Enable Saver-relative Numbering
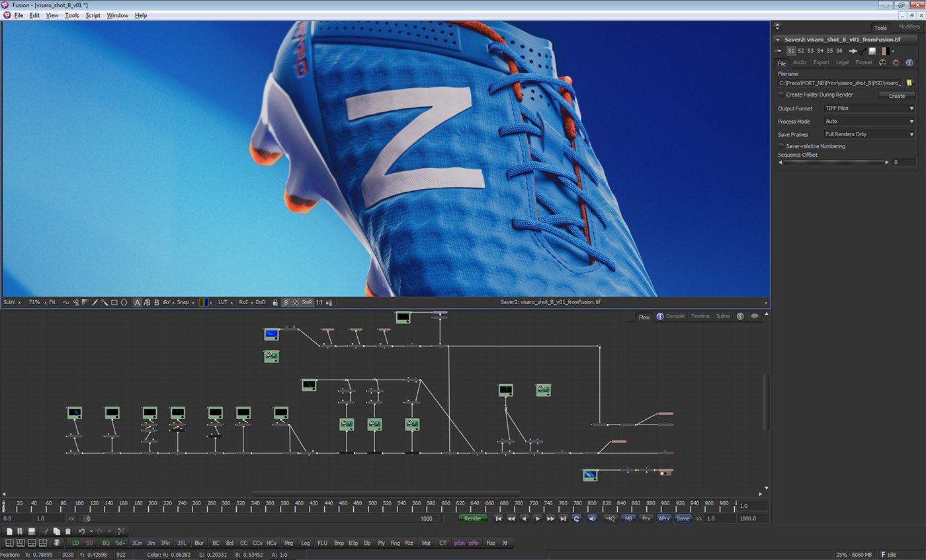Viewport: 926px width, 560px height. point(780,145)
